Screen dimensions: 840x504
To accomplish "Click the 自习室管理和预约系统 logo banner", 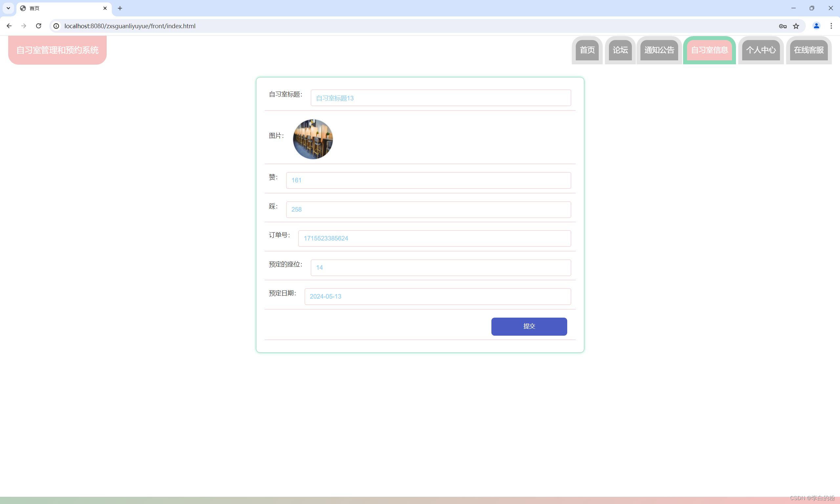I will [57, 50].
